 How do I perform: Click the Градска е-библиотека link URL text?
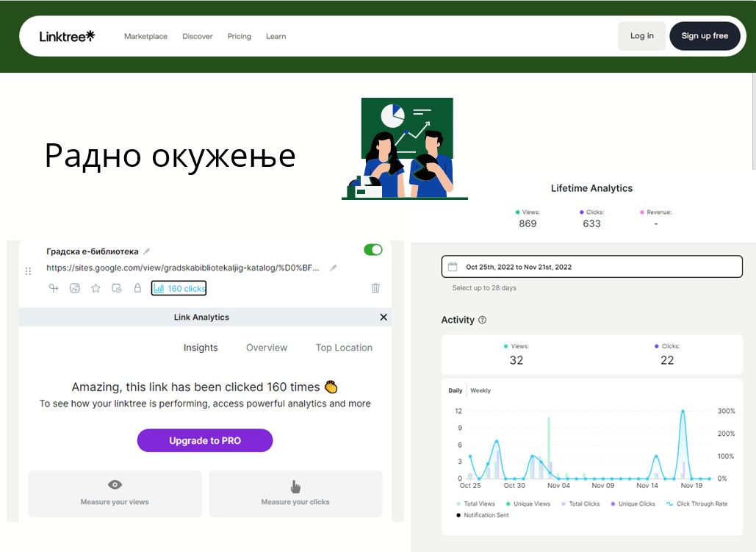point(183,268)
